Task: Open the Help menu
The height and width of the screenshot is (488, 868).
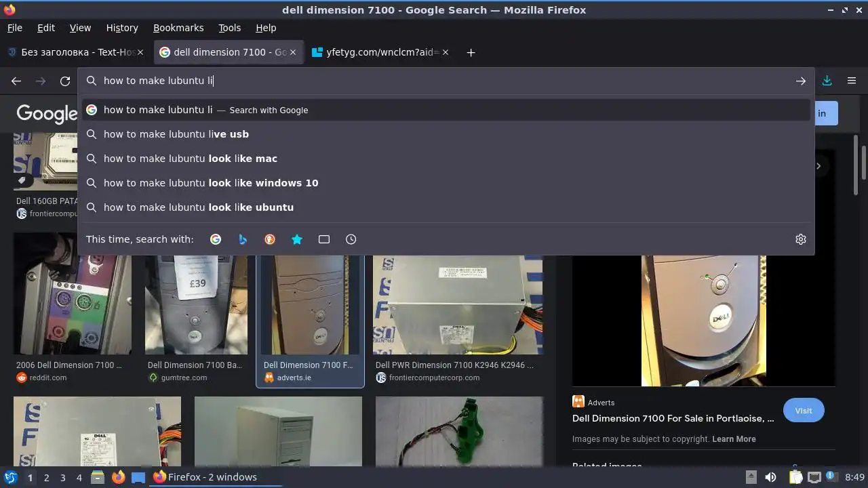Action: [266, 28]
